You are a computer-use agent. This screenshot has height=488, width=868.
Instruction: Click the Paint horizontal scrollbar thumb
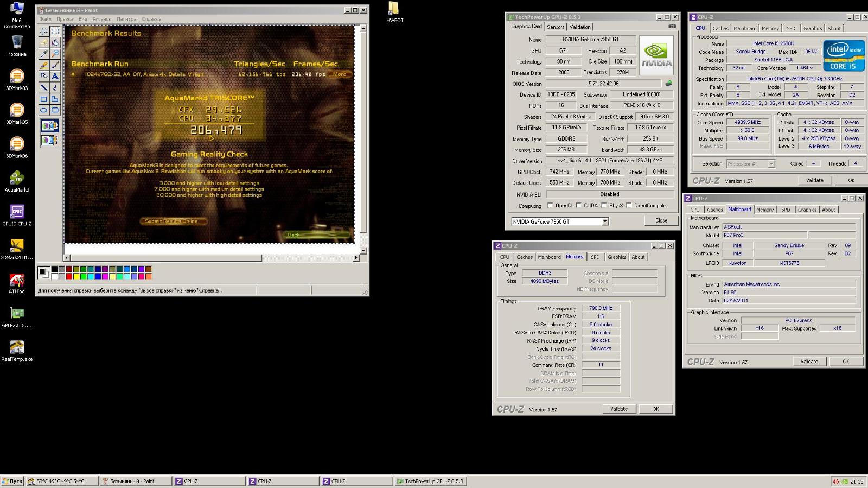pyautogui.click(x=166, y=258)
